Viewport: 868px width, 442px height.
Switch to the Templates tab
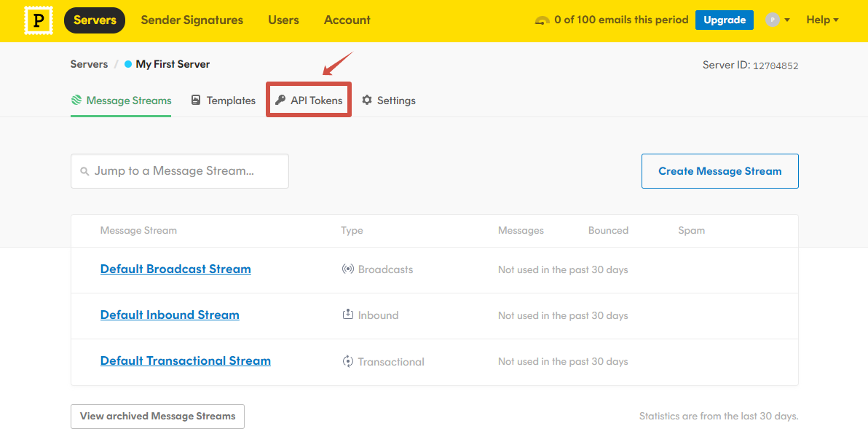(223, 100)
